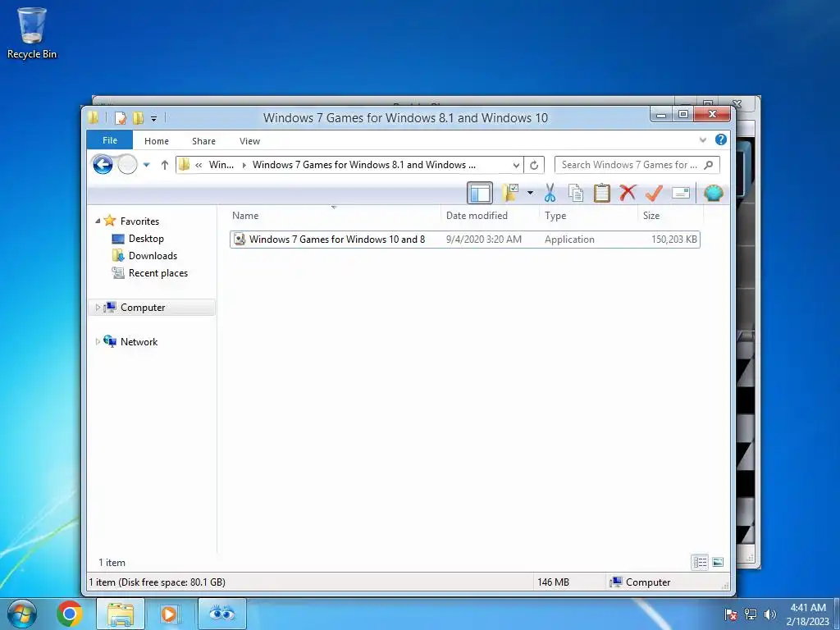Open the Windows Start button
Image resolution: width=840 pixels, height=630 pixels.
pyautogui.click(x=22, y=614)
